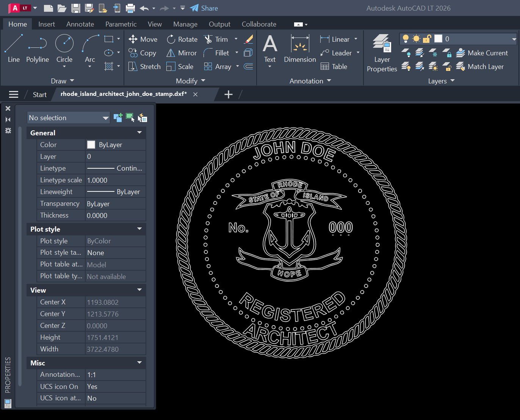Click Save to Web & Mobile icon
Screen dimensions: 520x420
(x=117, y=8)
